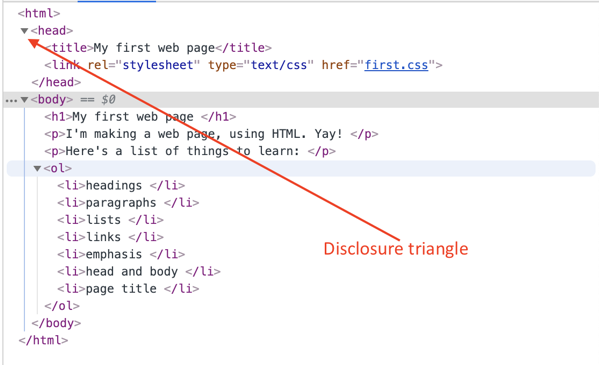The image size is (599, 365).
Task: Click the body opening tag name
Action: (x=52, y=99)
